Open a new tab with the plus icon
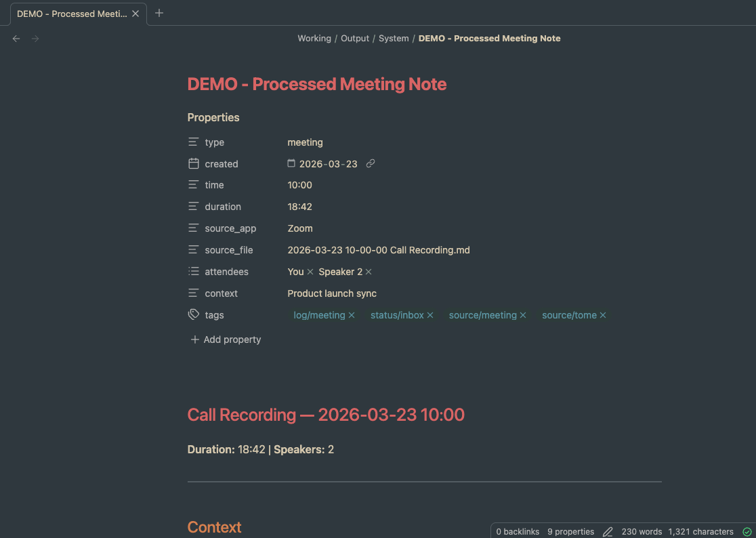This screenshot has height=538, width=756. coord(159,13)
